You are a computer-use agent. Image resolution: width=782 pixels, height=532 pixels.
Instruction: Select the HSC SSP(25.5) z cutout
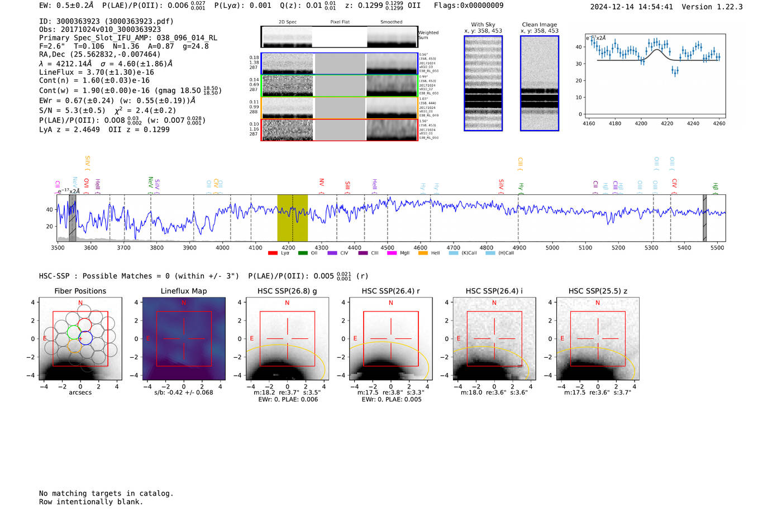[598, 339]
